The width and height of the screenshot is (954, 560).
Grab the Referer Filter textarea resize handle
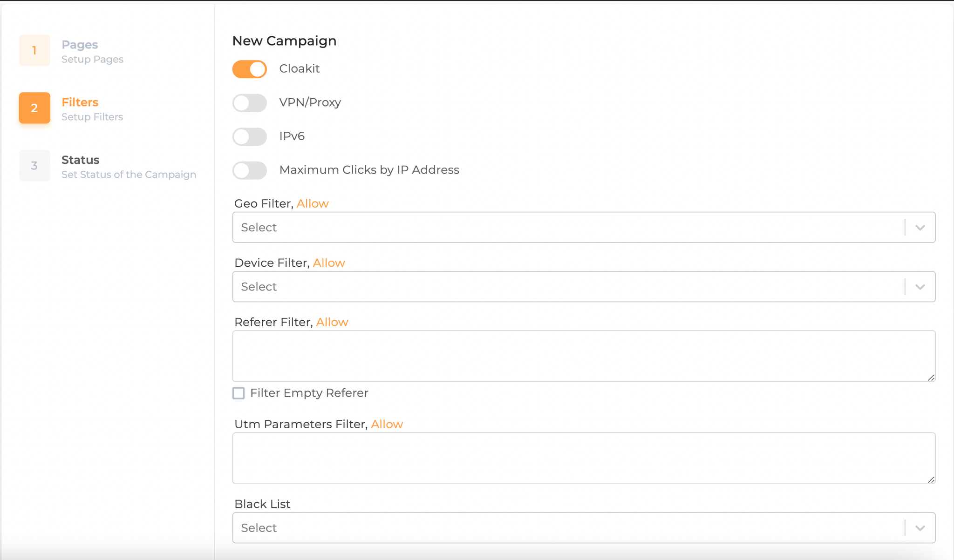pos(931,378)
